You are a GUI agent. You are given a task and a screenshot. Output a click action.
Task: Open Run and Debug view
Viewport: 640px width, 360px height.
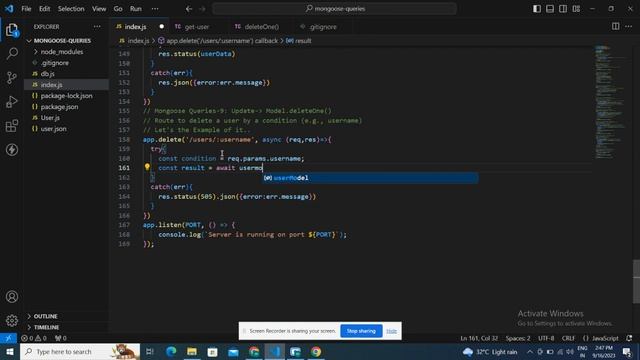[12, 102]
